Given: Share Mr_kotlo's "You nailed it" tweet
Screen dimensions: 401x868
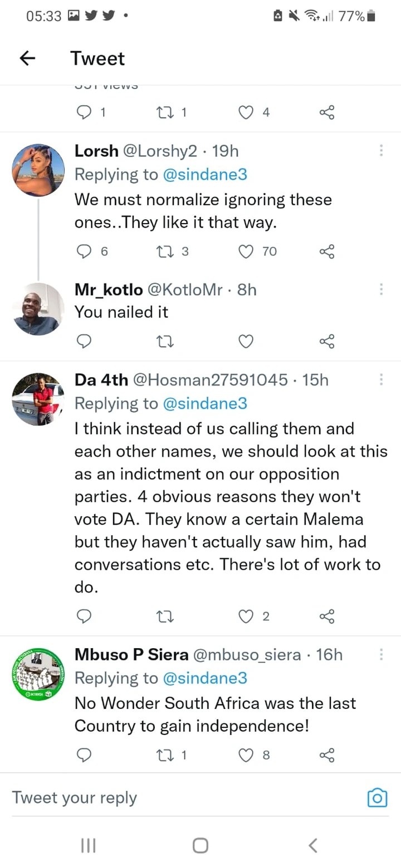Looking at the screenshot, I should click(327, 341).
